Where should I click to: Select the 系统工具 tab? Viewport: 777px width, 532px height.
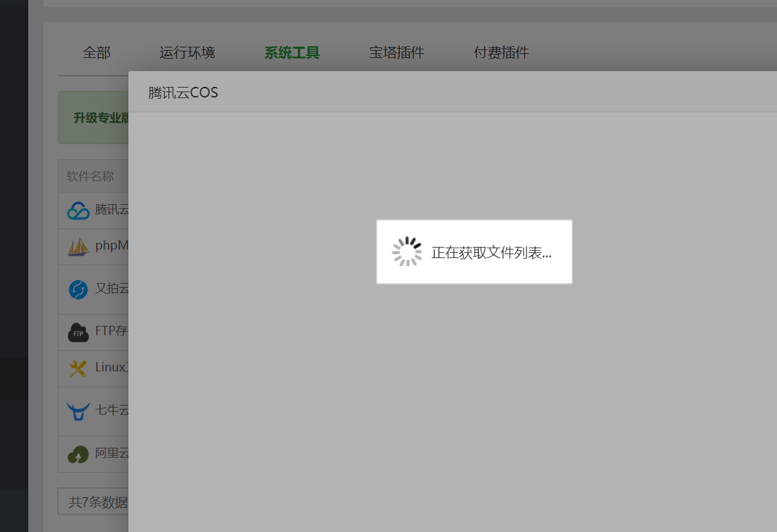click(x=292, y=53)
